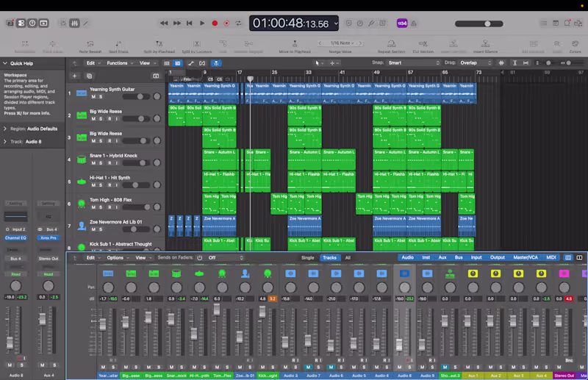Open the Loop Browser icon
The width and height of the screenshot is (588, 380).
pyautogui.click(x=567, y=24)
